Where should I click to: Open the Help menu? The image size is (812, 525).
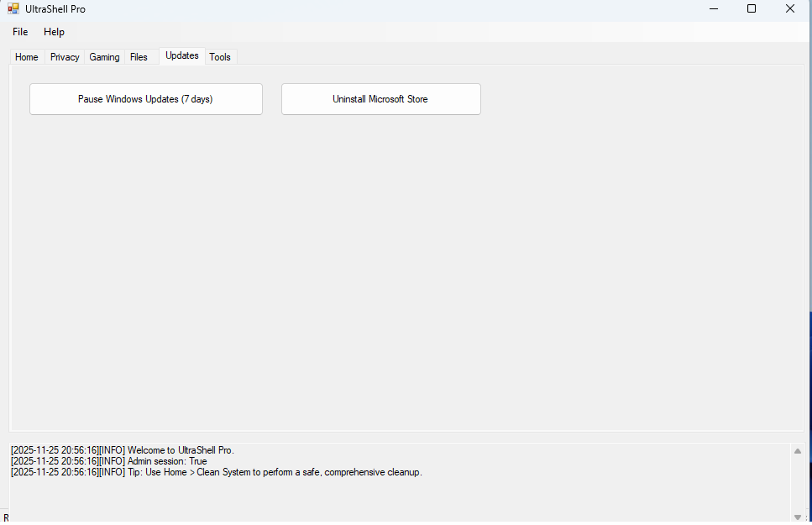[54, 32]
